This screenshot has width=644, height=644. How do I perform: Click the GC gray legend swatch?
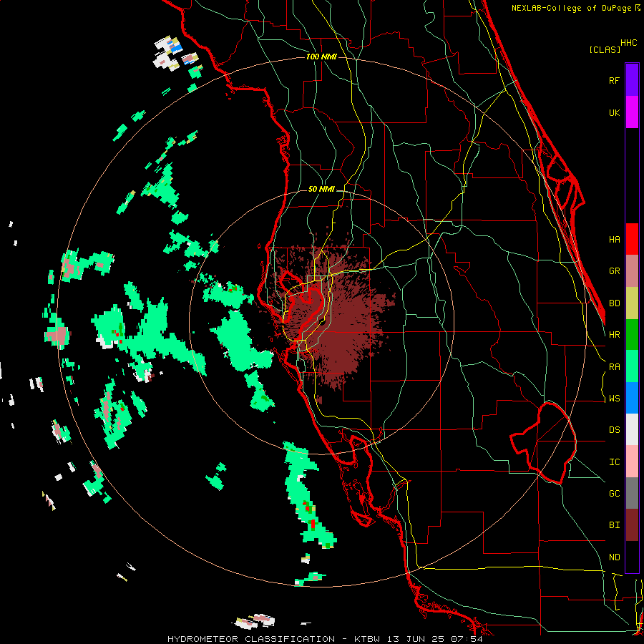632,493
